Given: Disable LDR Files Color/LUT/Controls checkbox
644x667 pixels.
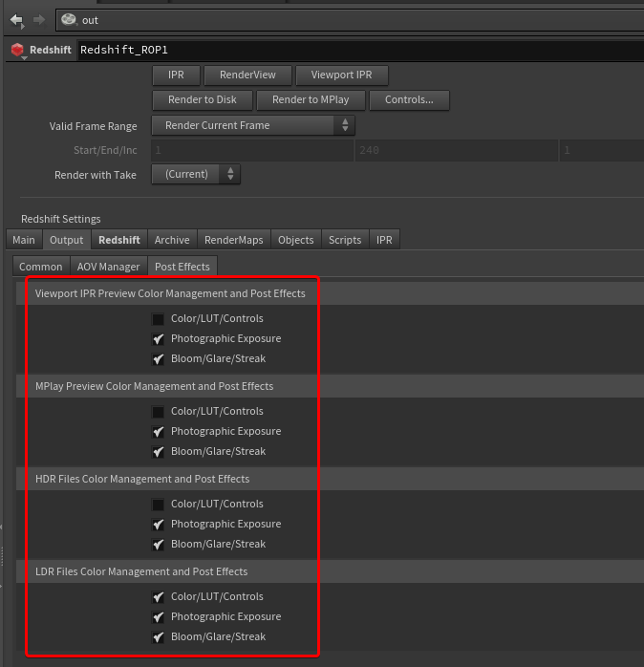Looking at the screenshot, I should pyautogui.click(x=158, y=597).
